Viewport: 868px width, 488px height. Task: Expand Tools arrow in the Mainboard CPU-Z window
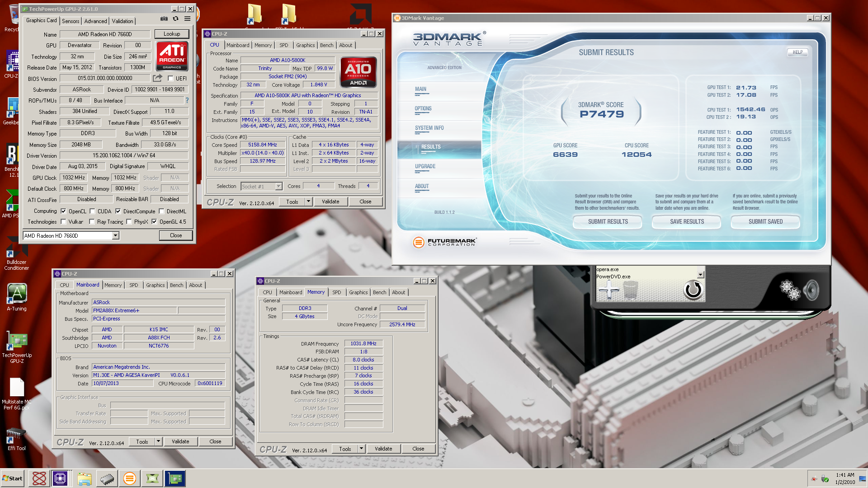click(x=158, y=441)
